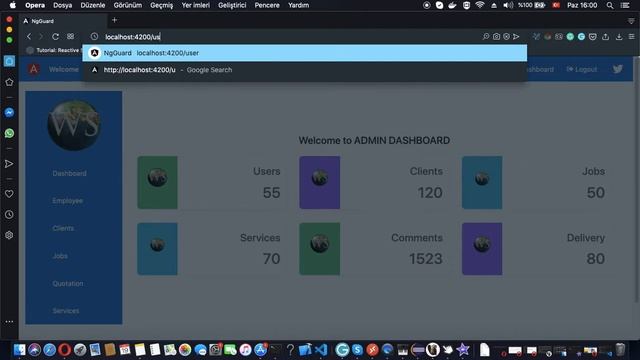This screenshot has height=360, width=640.
Task: Open the speed dial grid icon
Action: coord(71,37)
